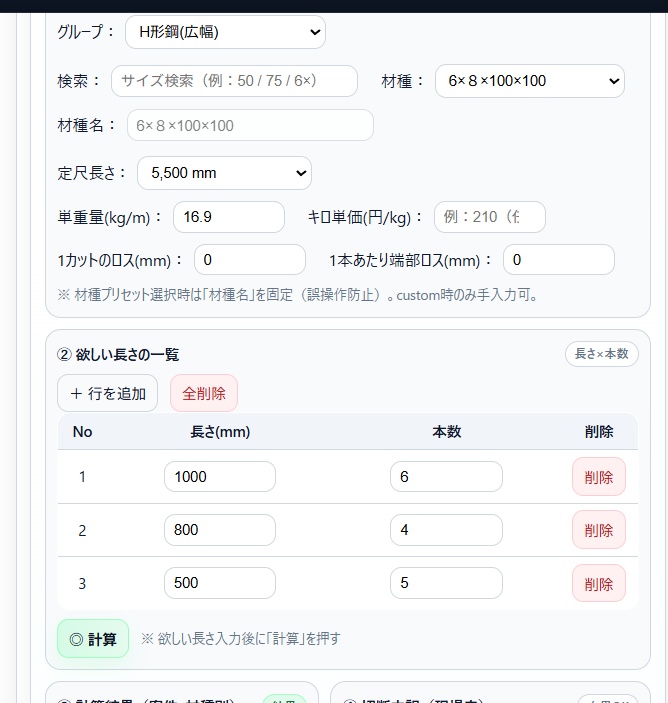
Task: Open the 定尺長さ dropdown
Action: [x=224, y=173]
